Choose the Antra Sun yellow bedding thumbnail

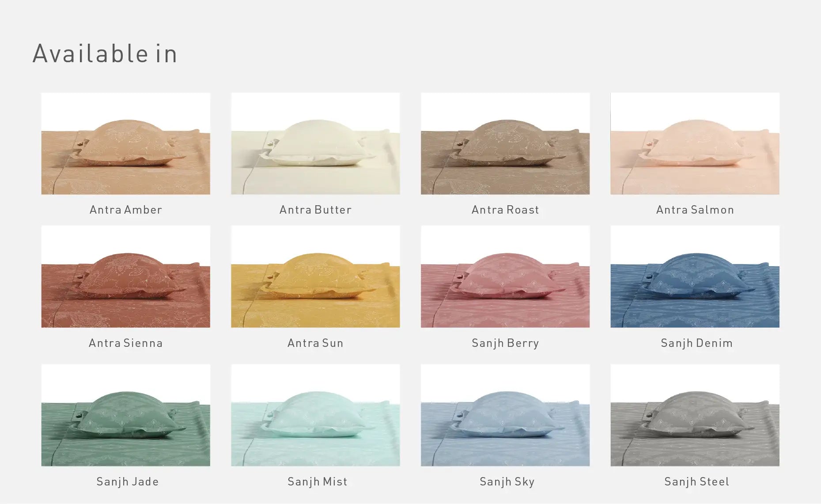click(315, 277)
